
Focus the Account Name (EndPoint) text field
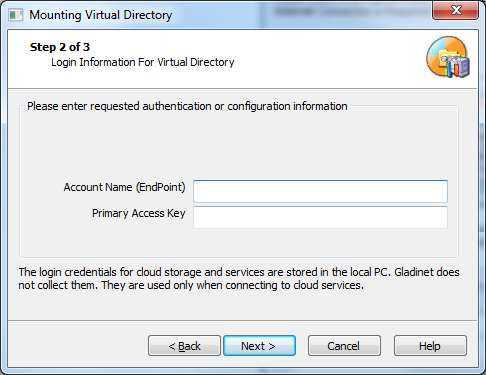pyautogui.click(x=320, y=191)
